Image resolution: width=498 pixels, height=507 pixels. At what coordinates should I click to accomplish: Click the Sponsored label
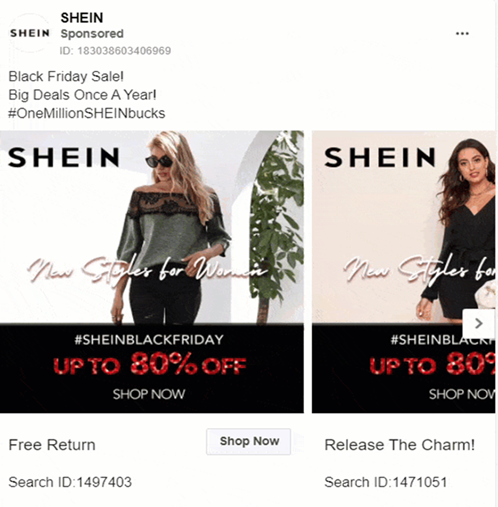coord(92,34)
